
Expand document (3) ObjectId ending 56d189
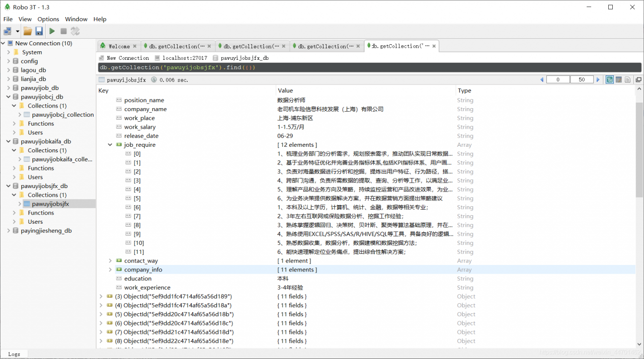101,297
